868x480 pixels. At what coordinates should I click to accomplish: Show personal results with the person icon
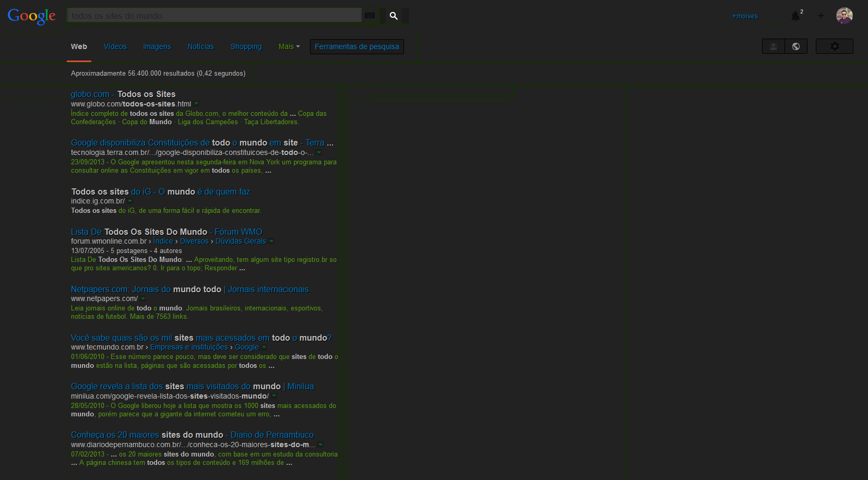tap(774, 46)
